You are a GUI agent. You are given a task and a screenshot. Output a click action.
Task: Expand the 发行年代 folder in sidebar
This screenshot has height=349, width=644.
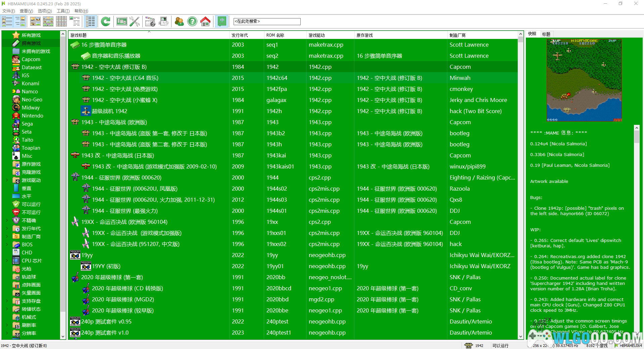point(7,229)
